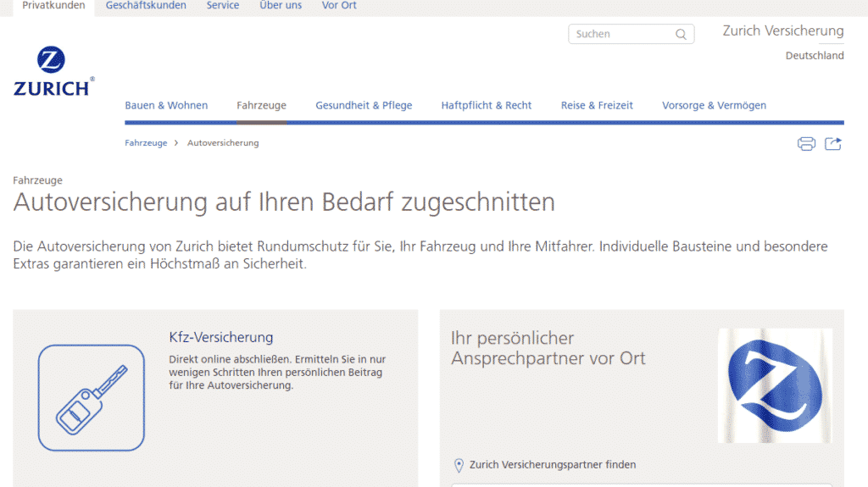868x487 pixels.
Task: Click the Zurich Versicherung header text
Action: coord(783,31)
